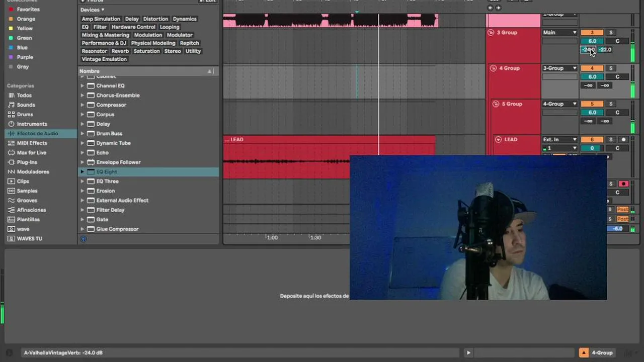
Task: Toggle the 3 Group track activator
Action: point(592,33)
